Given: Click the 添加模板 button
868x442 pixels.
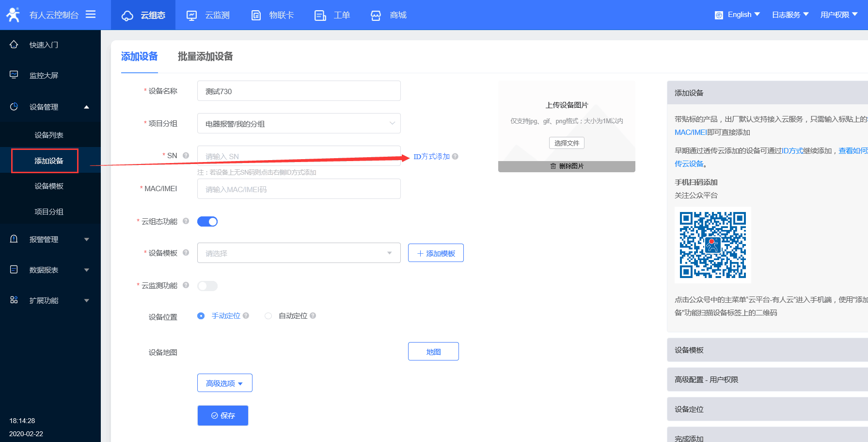Looking at the screenshot, I should coord(436,253).
